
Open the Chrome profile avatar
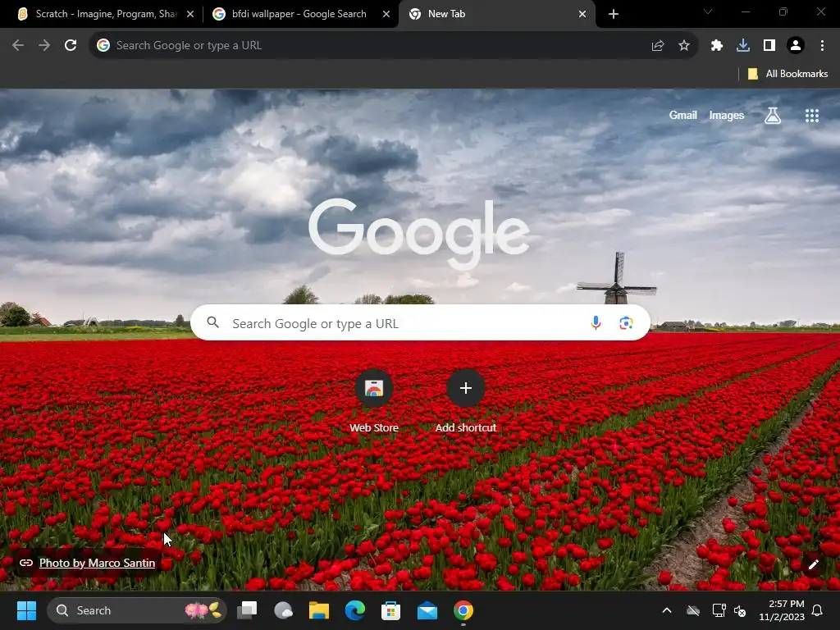click(796, 46)
